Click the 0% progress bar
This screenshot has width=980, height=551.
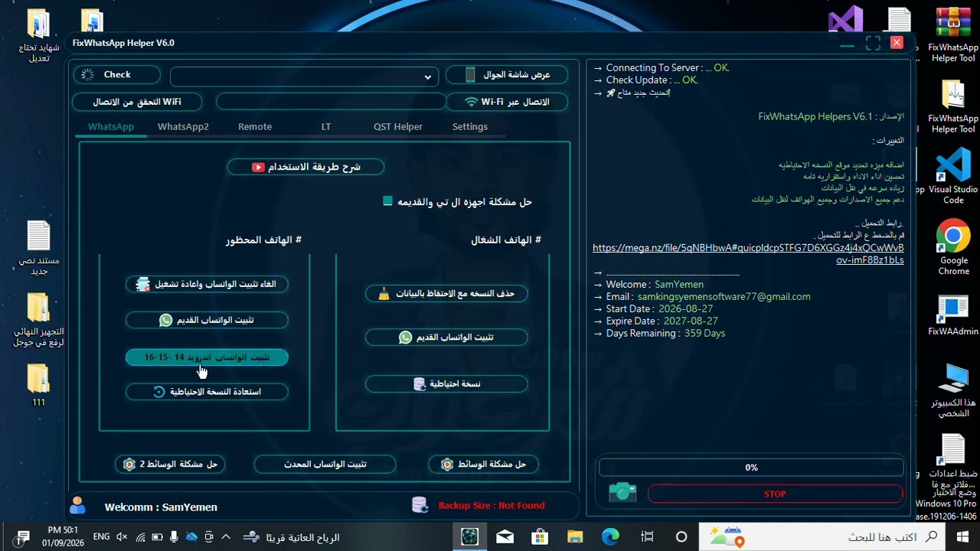coord(751,468)
